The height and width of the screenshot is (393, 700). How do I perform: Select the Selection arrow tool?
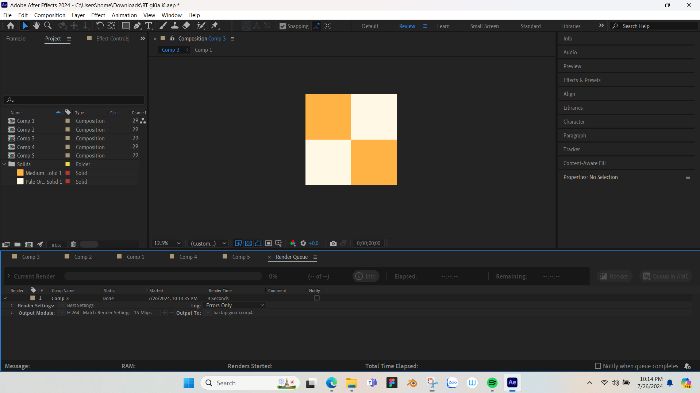pyautogui.click(x=25, y=26)
